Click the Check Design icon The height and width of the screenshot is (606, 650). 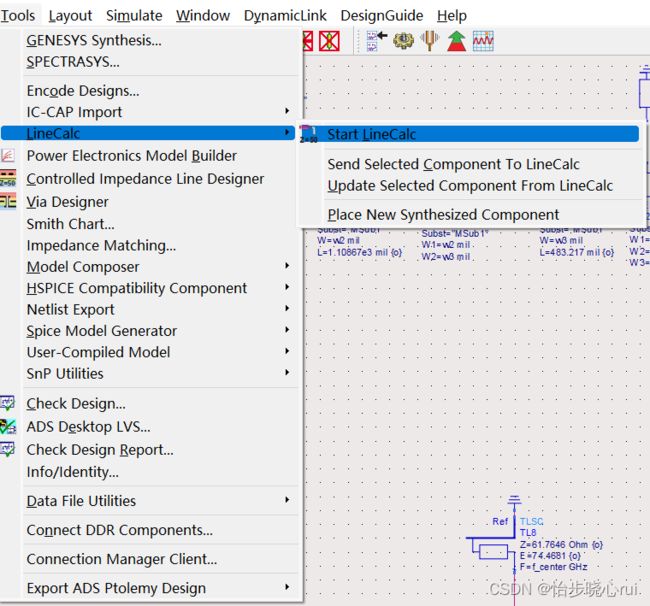[x=8, y=403]
